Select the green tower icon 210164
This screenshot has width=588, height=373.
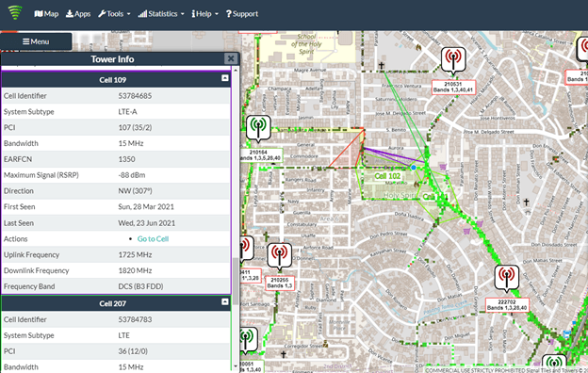(258, 128)
